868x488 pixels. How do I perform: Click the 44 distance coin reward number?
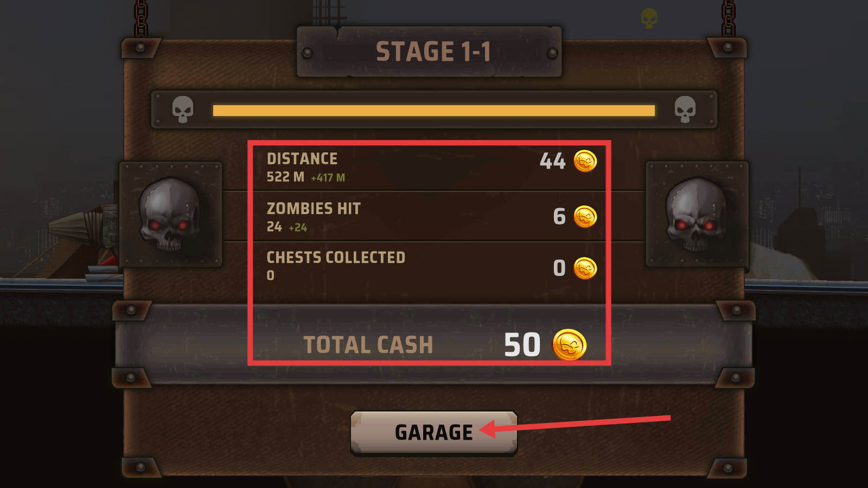click(x=553, y=161)
